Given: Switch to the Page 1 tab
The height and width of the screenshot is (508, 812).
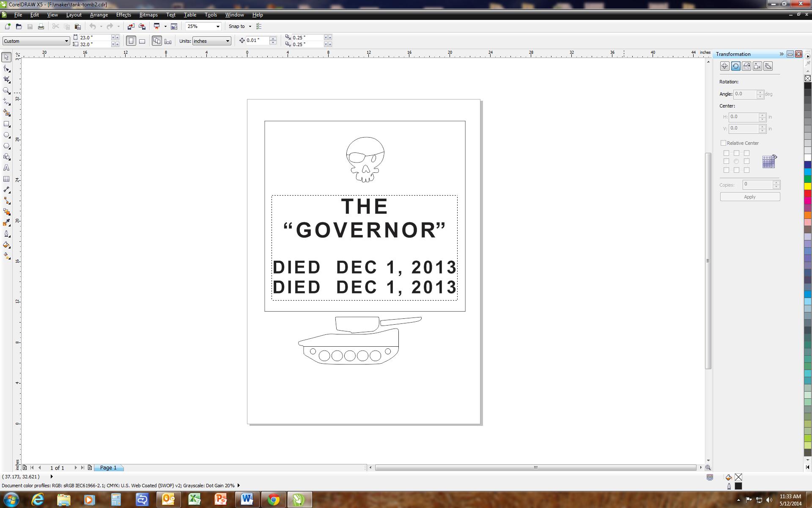Looking at the screenshot, I should coord(108,467).
